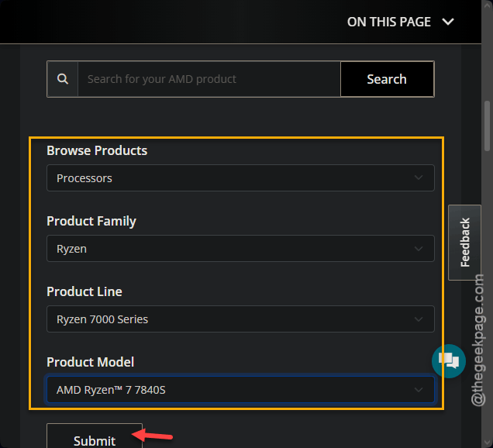This screenshot has height=448, width=493.
Task: Open the Browse Products dropdown showing Processors
Action: point(240,178)
